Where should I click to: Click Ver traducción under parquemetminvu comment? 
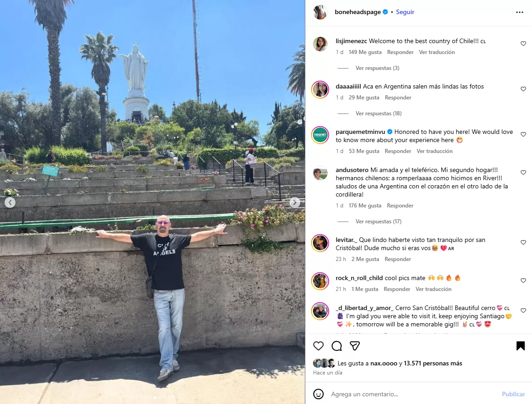click(435, 151)
